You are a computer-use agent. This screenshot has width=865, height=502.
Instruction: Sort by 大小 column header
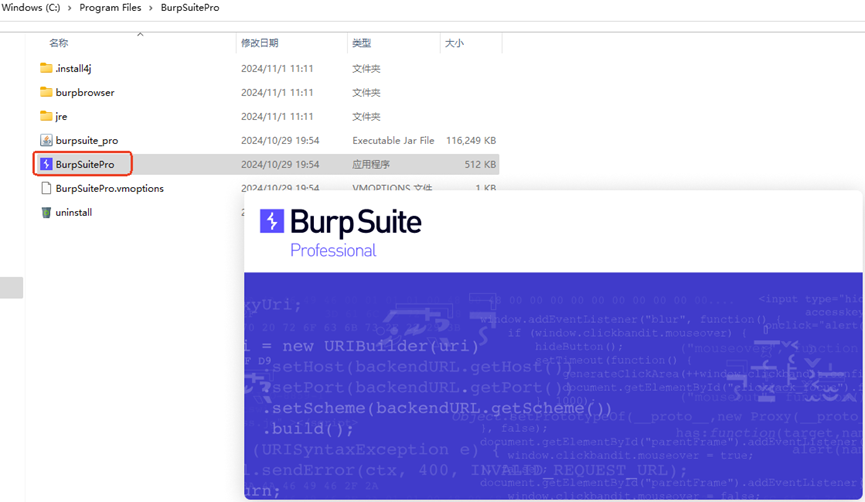[x=454, y=43]
